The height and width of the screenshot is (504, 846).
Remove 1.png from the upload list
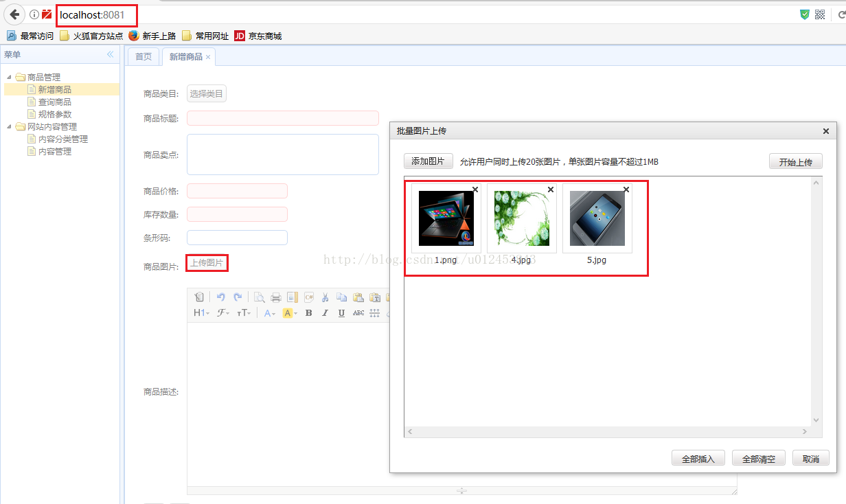(475, 190)
